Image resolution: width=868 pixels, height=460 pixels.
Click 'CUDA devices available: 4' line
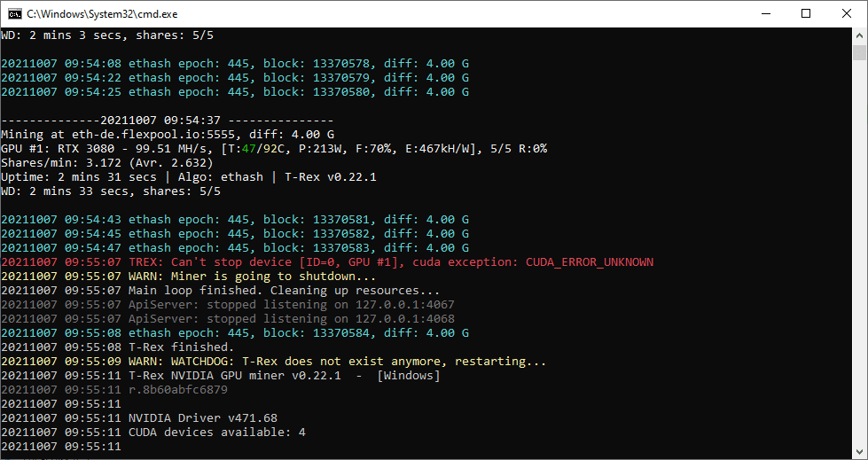click(153, 433)
